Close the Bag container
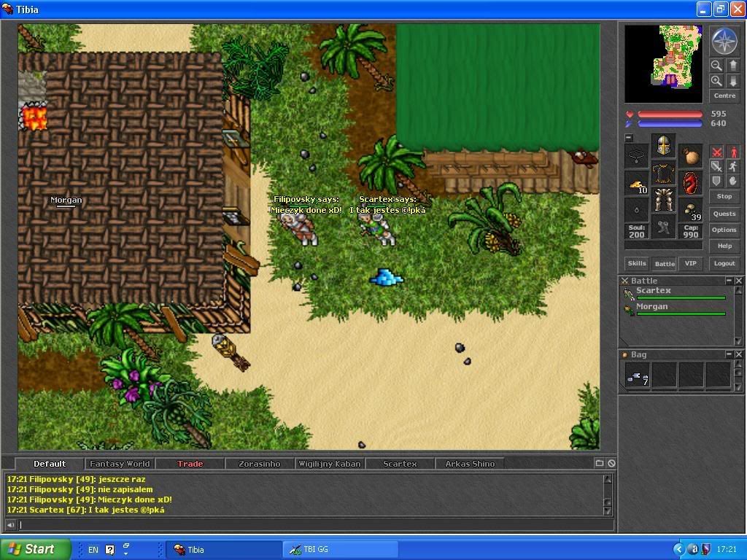This screenshot has height=560, width=747. pyautogui.click(x=738, y=354)
